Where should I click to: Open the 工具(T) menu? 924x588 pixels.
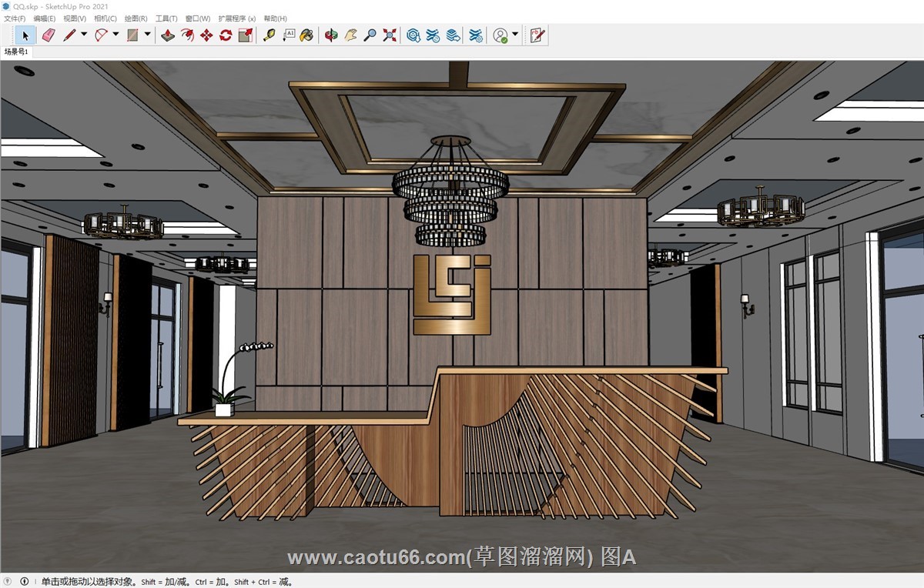(x=166, y=18)
